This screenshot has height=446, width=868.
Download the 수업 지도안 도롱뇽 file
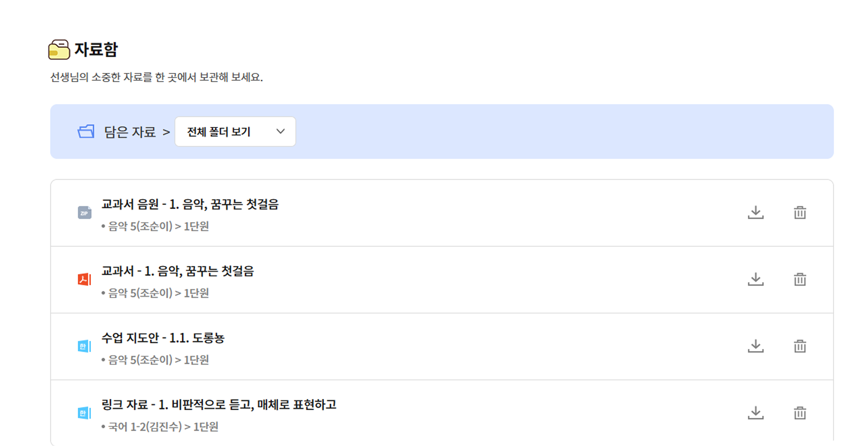[756, 346]
